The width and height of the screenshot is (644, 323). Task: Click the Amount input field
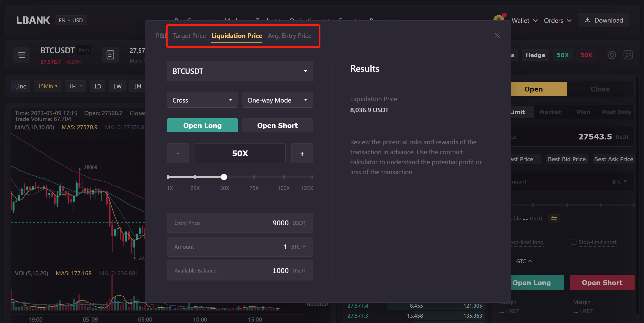point(240,247)
